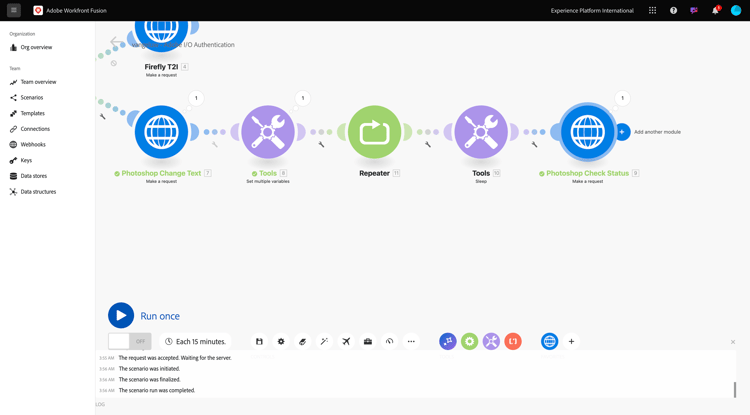Viewport: 750px width, 415px height.
Task: Open the user profile avatar
Action: coord(736,11)
